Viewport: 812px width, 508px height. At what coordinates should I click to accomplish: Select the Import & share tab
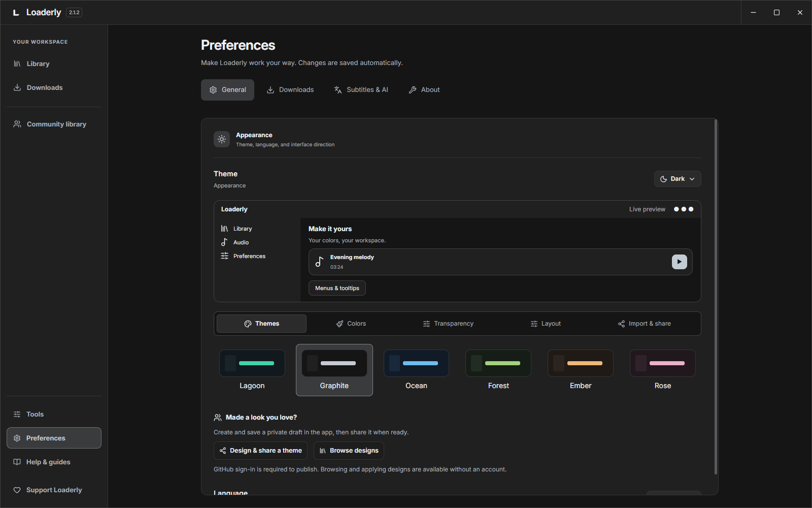(x=645, y=324)
